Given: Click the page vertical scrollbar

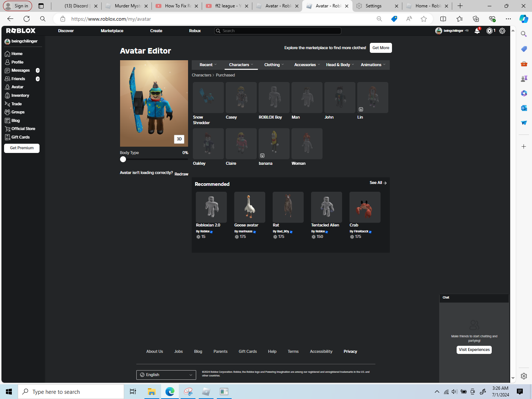Looking at the screenshot, I should pos(512,204).
